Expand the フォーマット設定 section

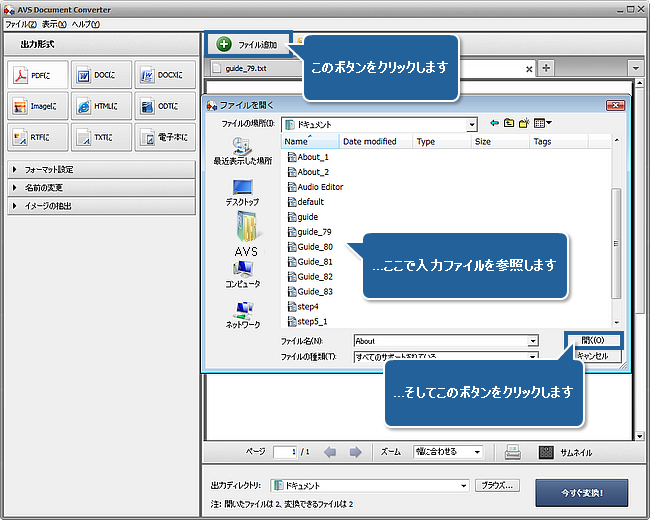101,170
